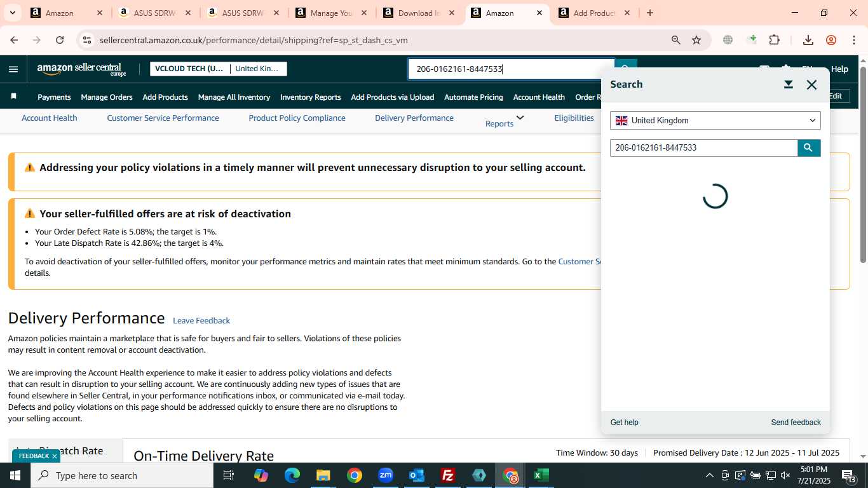Viewport: 868px width, 488px height.
Task: Open the Payments menu
Action: [x=54, y=97]
